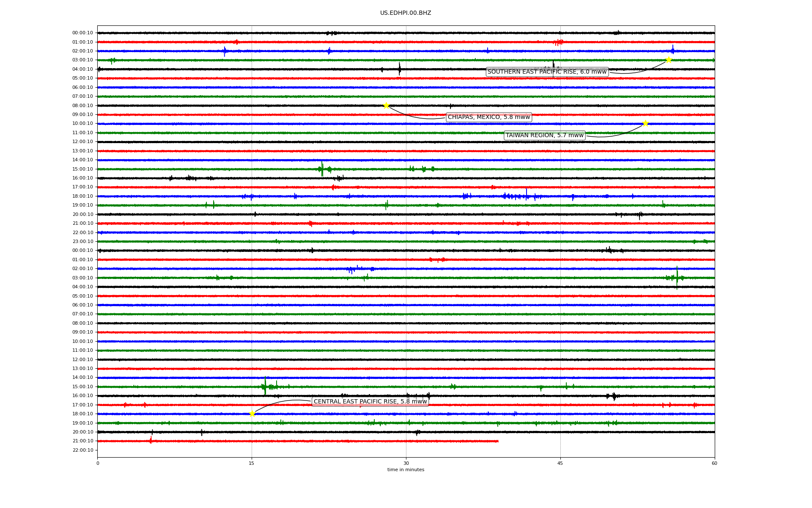Click the x-axis tick label 0

click(x=98, y=463)
